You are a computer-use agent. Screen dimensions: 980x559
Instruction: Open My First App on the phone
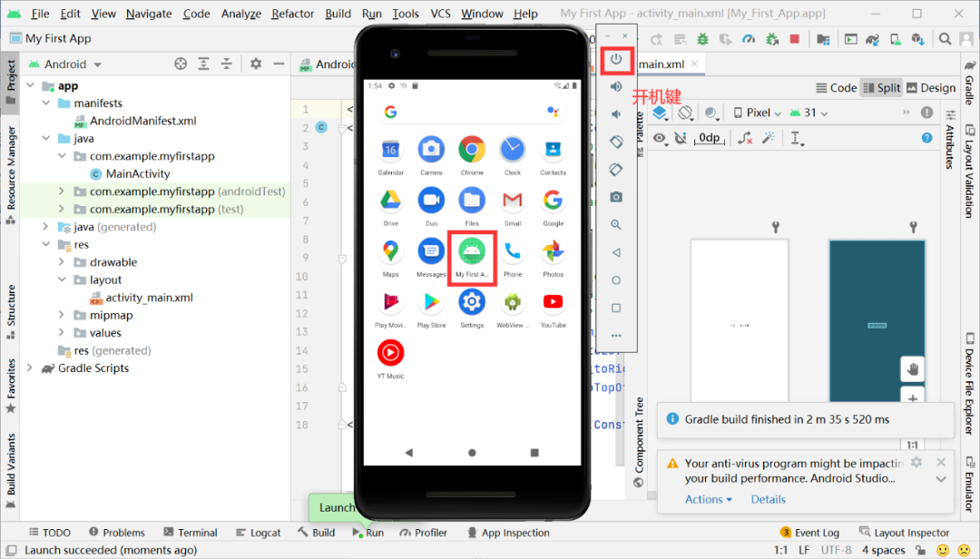tap(472, 257)
